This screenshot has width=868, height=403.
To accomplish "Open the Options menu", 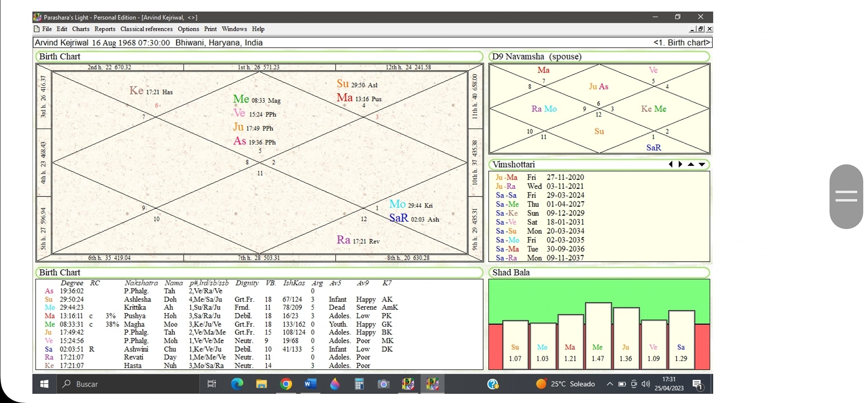I will [188, 29].
